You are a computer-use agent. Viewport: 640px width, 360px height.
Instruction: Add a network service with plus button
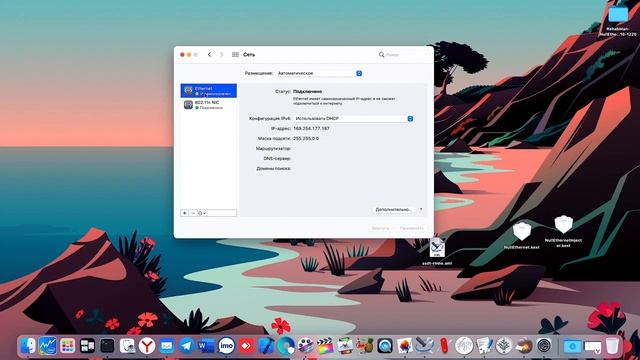click(184, 213)
